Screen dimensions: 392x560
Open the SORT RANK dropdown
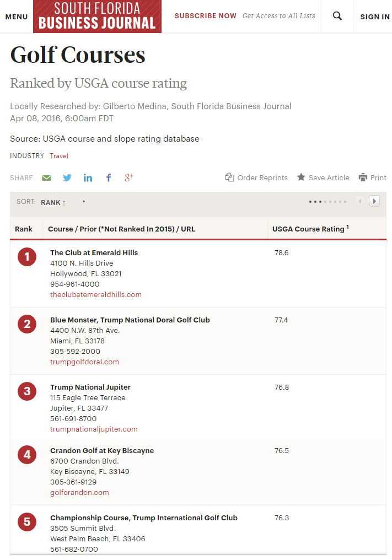(x=63, y=202)
